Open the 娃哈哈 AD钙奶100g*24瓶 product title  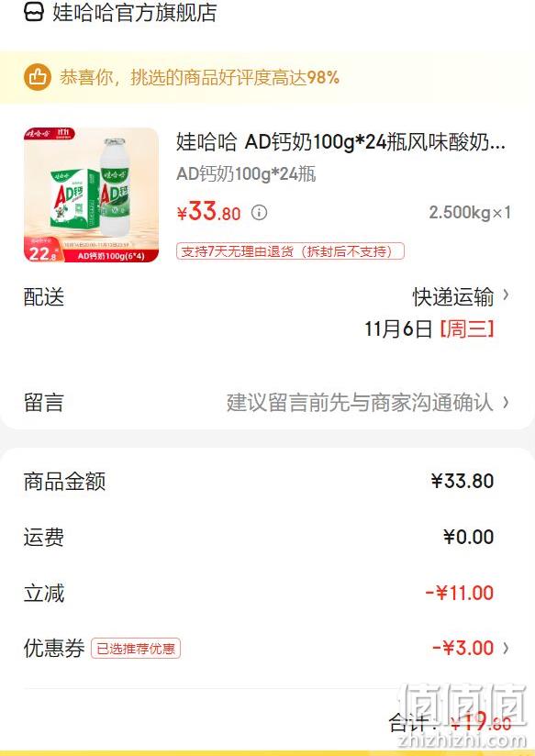tap(340, 141)
